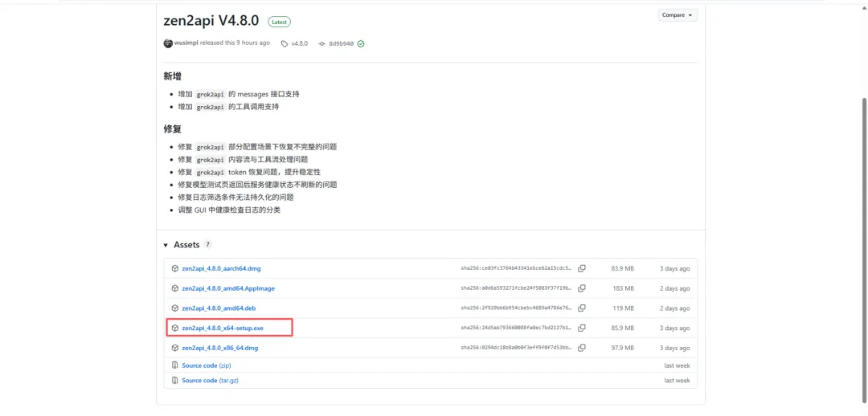Click package icon of aarch64.dmg
Image resolution: width=868 pixels, height=416 pixels.
pyautogui.click(x=175, y=269)
